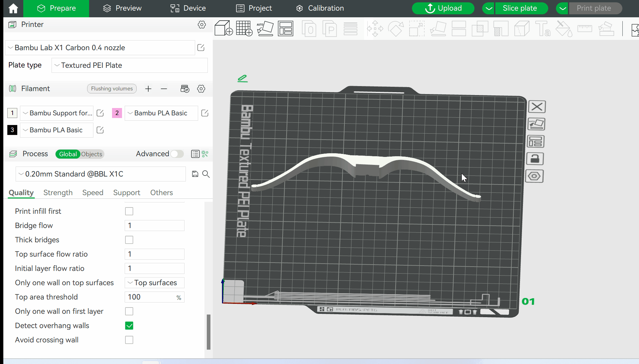Save the process preset icon
639x364 pixels.
coord(195,174)
